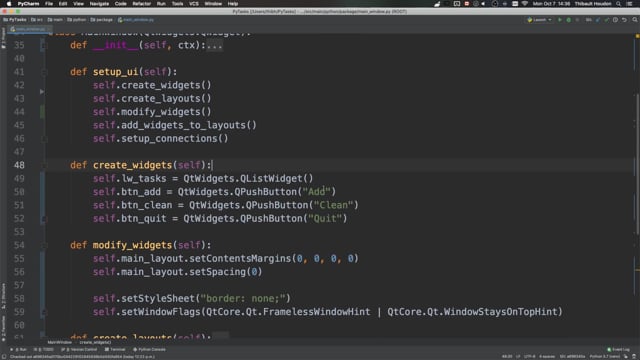
Task: Click the python folder breadcrumb
Action: pos(76,20)
